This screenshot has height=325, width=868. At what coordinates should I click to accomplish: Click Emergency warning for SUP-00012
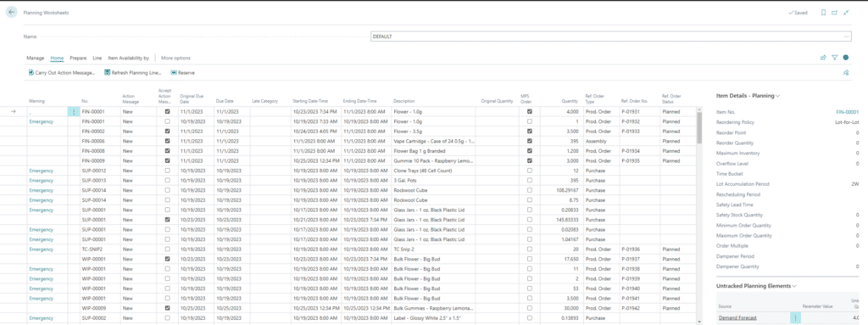coord(41,171)
